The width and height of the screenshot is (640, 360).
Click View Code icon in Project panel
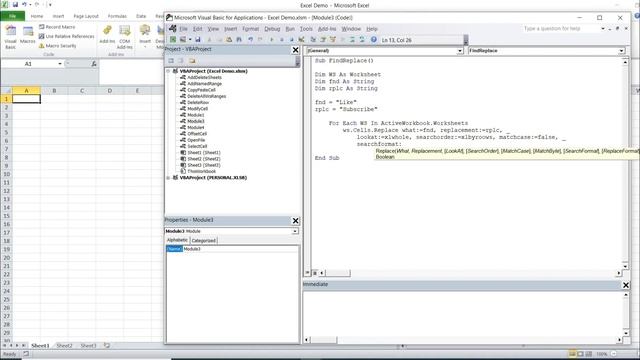tap(171, 61)
